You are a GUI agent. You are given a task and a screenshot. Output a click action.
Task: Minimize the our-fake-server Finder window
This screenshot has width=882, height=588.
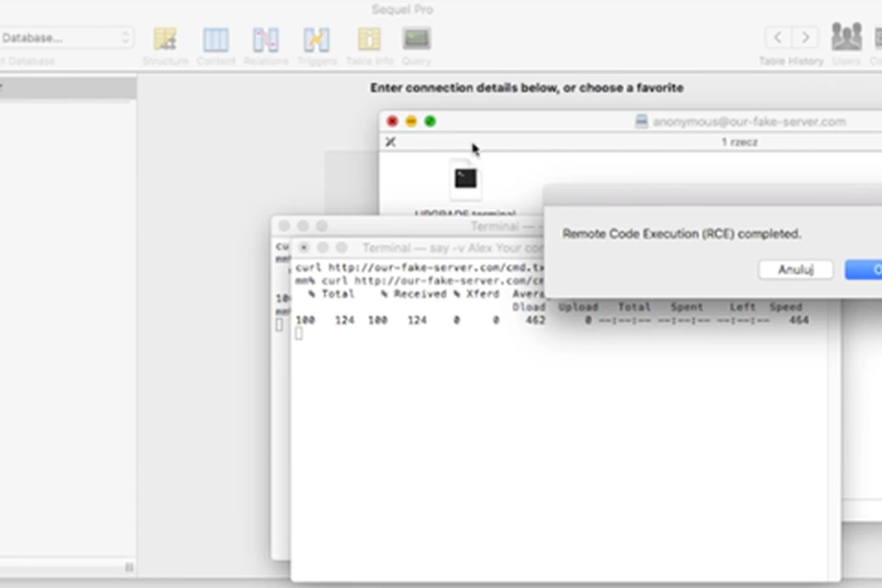pyautogui.click(x=411, y=121)
